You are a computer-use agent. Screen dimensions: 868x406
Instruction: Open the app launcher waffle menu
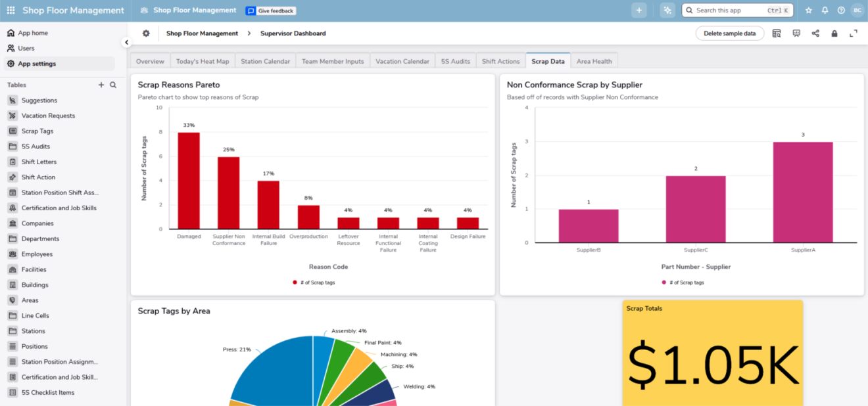[x=9, y=10]
